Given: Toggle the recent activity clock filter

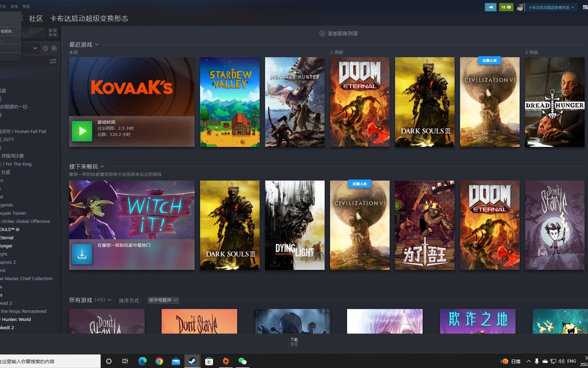Looking at the screenshot, I should [45, 48].
